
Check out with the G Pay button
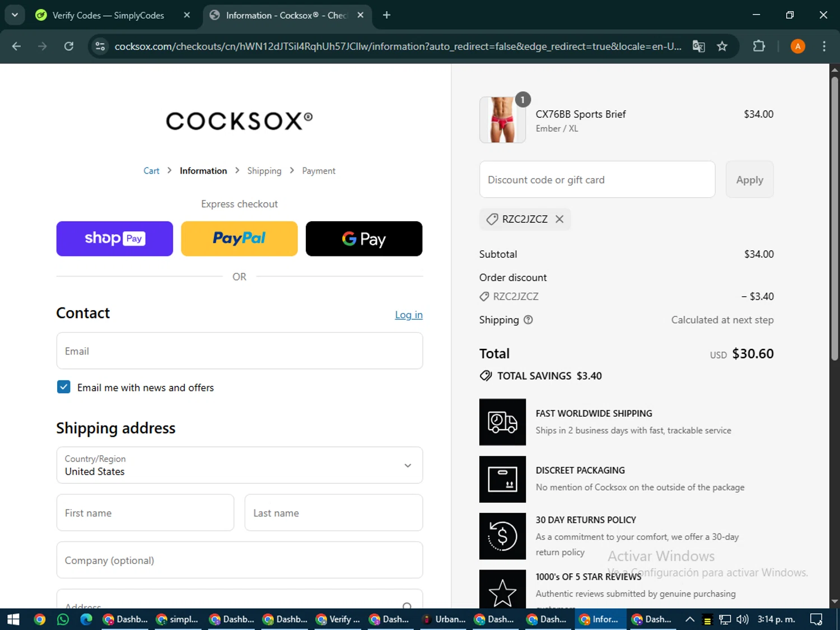(x=364, y=239)
